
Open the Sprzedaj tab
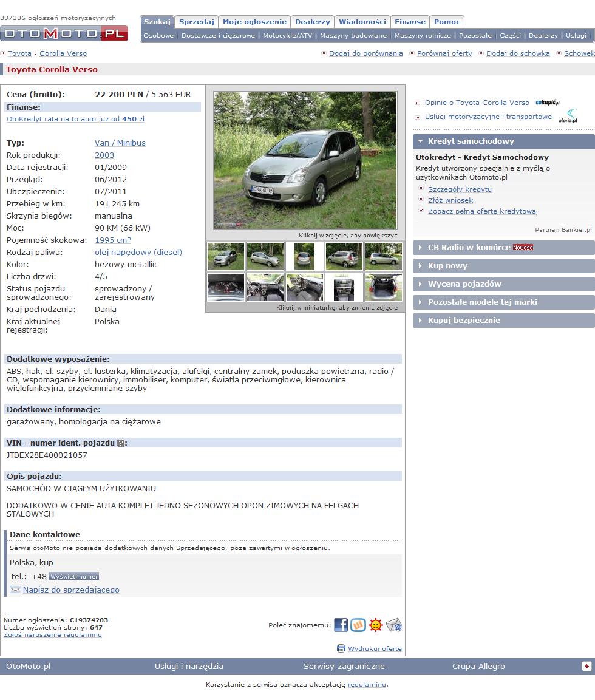coord(196,22)
